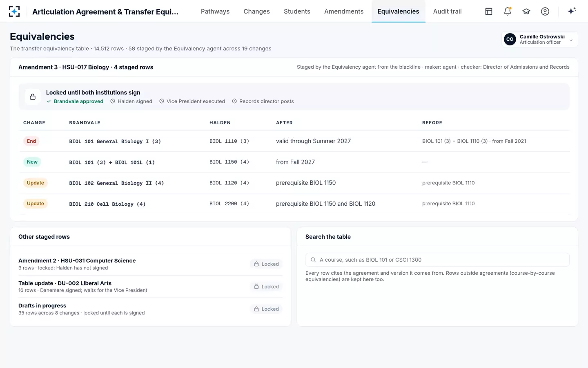The height and width of the screenshot is (368, 588).
Task: Focus the course search input field
Action: (x=437, y=260)
